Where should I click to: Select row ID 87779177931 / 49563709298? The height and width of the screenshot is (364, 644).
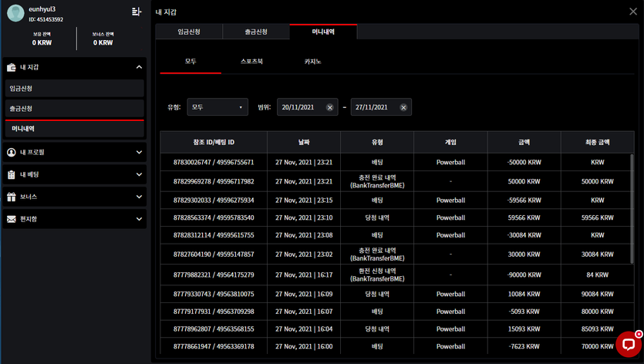coord(214,312)
